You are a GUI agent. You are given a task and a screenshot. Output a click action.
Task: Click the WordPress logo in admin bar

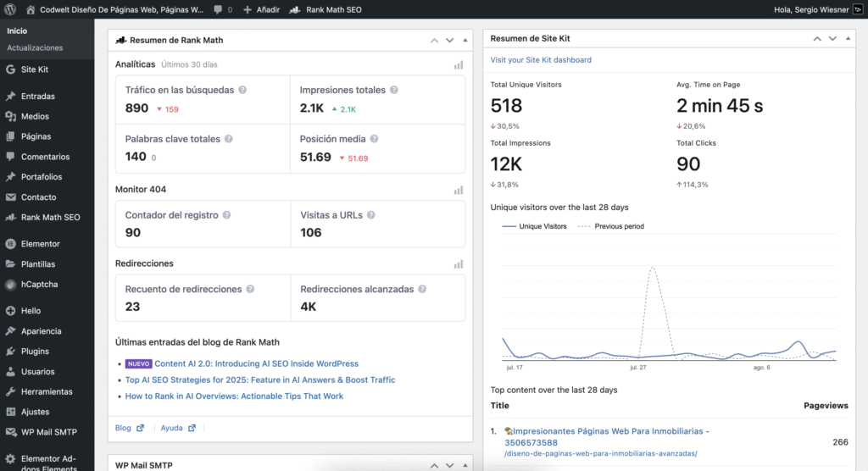pos(10,9)
